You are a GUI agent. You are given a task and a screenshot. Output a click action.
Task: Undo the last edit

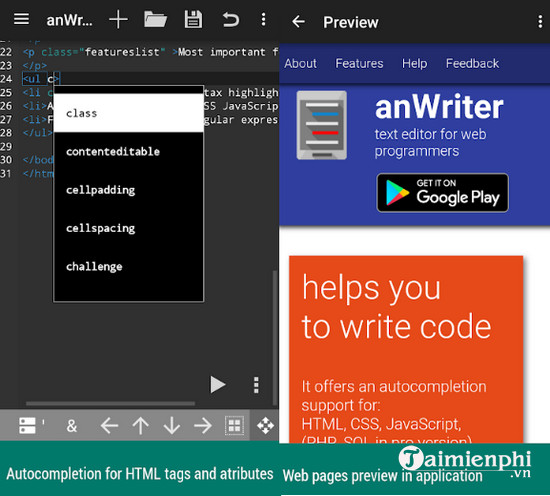coord(230,20)
